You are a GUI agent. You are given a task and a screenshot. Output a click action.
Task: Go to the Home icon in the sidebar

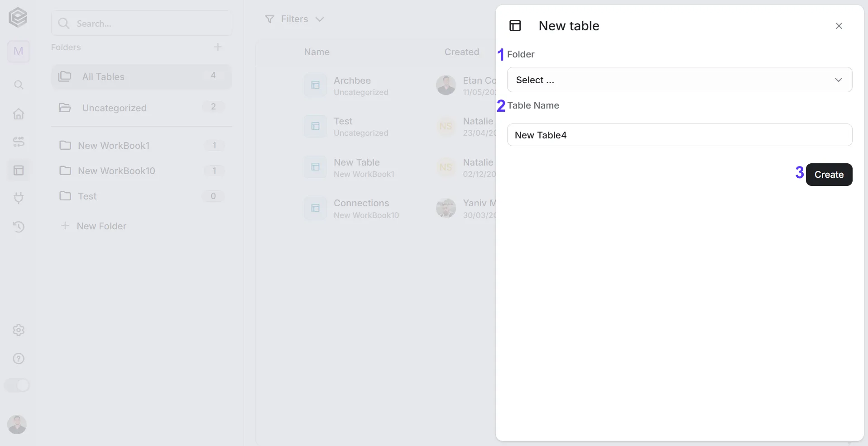(19, 114)
